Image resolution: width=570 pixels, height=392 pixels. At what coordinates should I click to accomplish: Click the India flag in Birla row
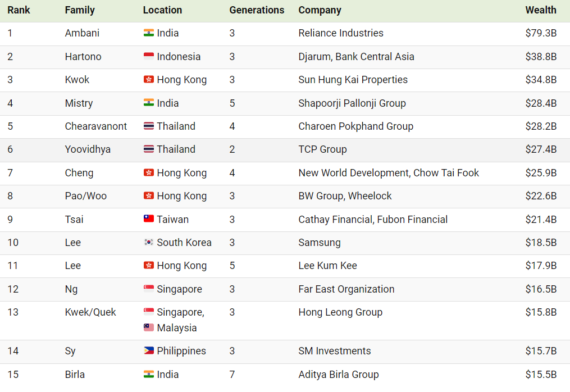point(149,374)
